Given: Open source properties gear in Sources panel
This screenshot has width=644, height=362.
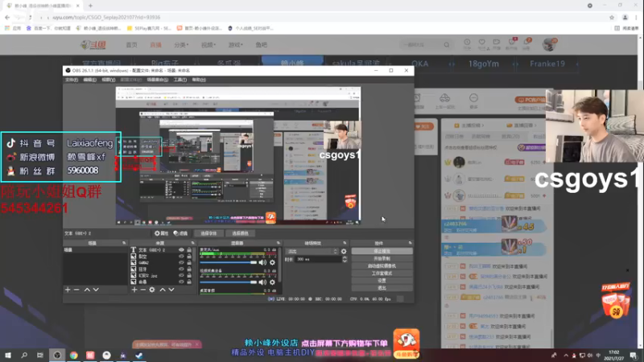Looking at the screenshot, I should coord(152,290).
